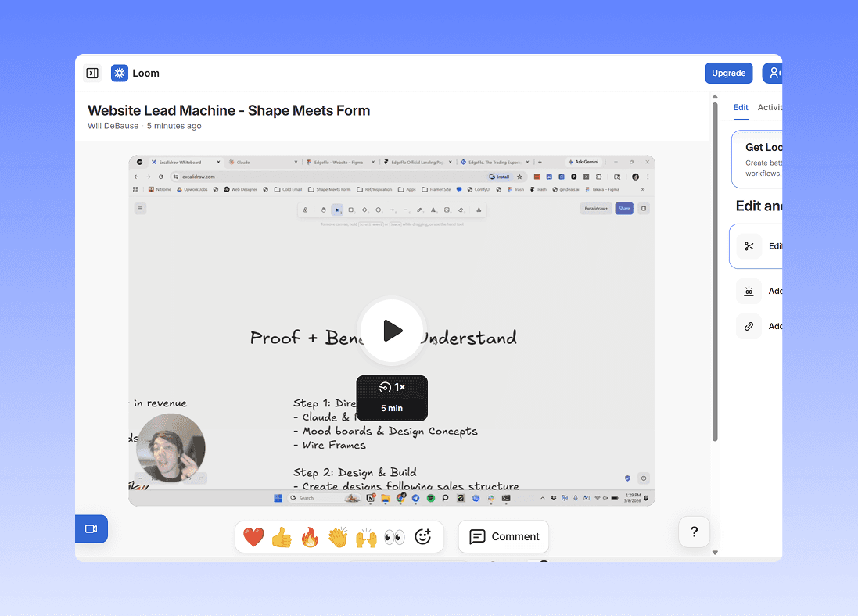Viewport: 858px width, 616px height.
Task: Click the Loom logo icon
Action: pyautogui.click(x=120, y=73)
